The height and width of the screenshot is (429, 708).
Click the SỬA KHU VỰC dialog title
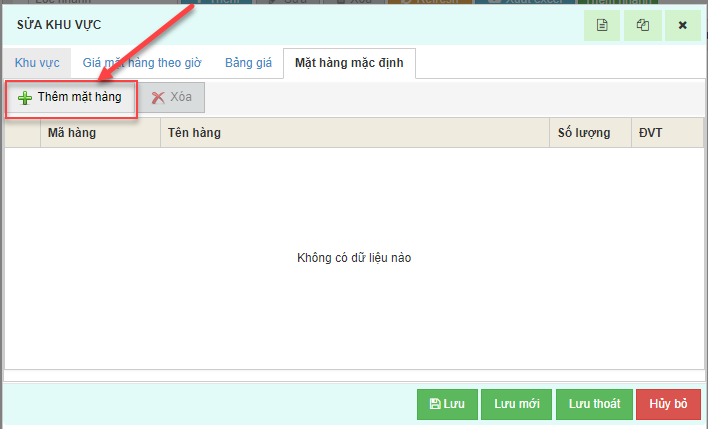point(59,24)
